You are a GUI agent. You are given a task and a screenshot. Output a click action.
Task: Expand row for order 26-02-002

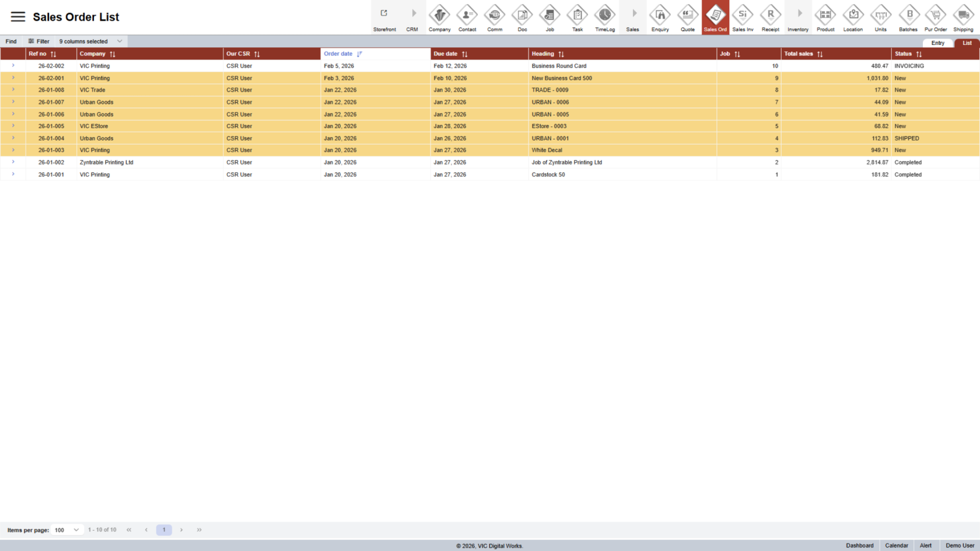[x=13, y=66]
